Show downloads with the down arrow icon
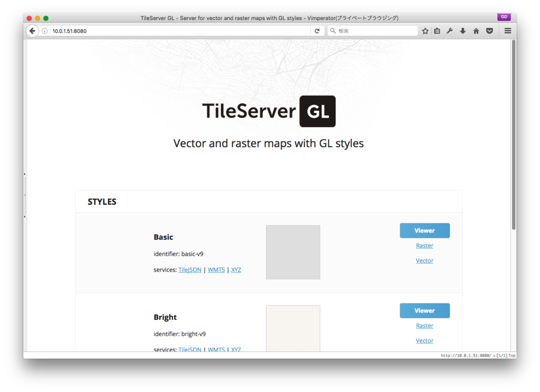540x392 pixels. 463,31
